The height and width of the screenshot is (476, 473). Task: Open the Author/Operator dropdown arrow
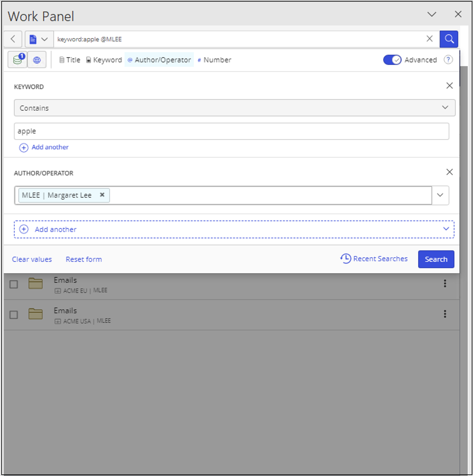click(440, 195)
